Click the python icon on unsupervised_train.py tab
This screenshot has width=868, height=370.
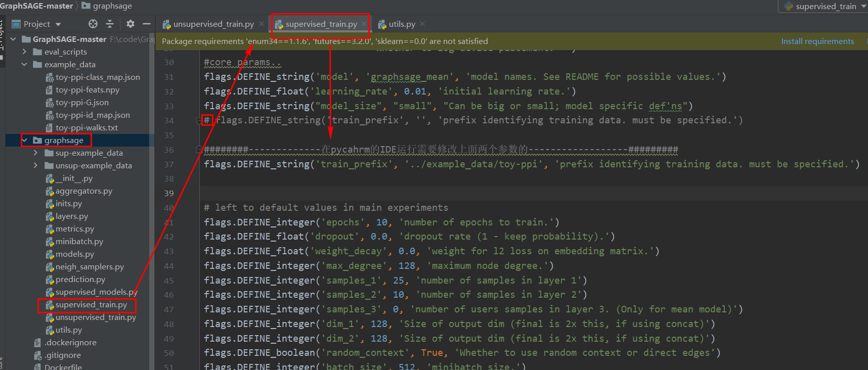(167, 24)
